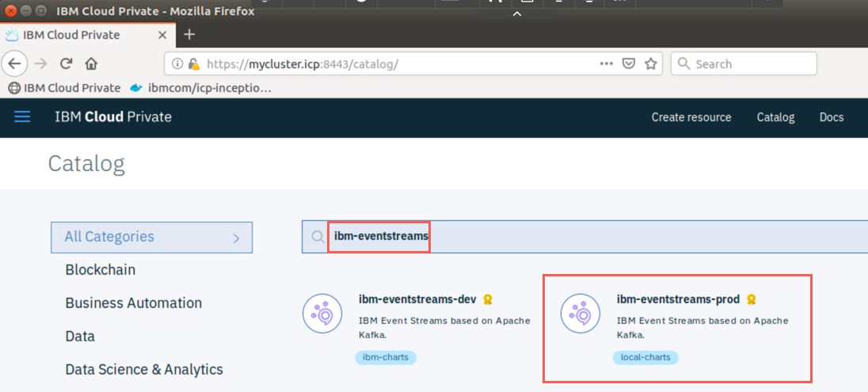Filter catalog by Blockchain category
868x392 pixels.
click(101, 269)
